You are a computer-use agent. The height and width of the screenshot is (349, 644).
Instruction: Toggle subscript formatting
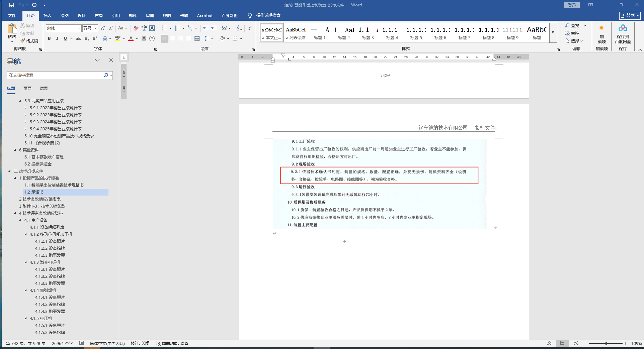[x=87, y=38]
